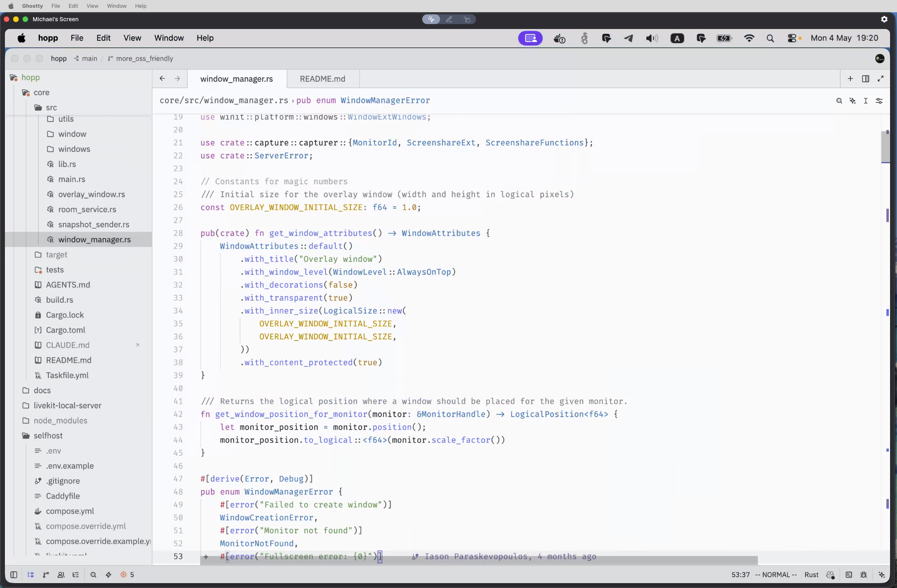Toggle the terminal panel icon
Image resolution: width=897 pixels, height=588 pixels.
click(x=849, y=575)
